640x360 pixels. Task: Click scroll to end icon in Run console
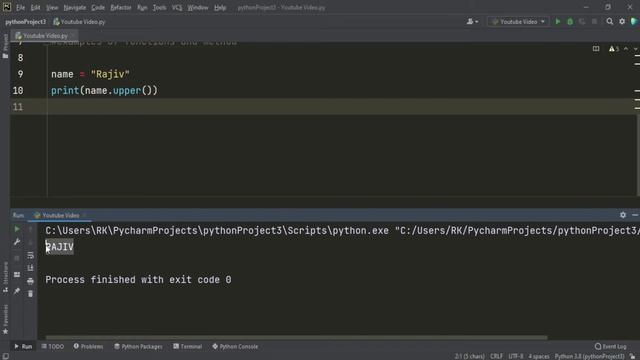click(31, 268)
